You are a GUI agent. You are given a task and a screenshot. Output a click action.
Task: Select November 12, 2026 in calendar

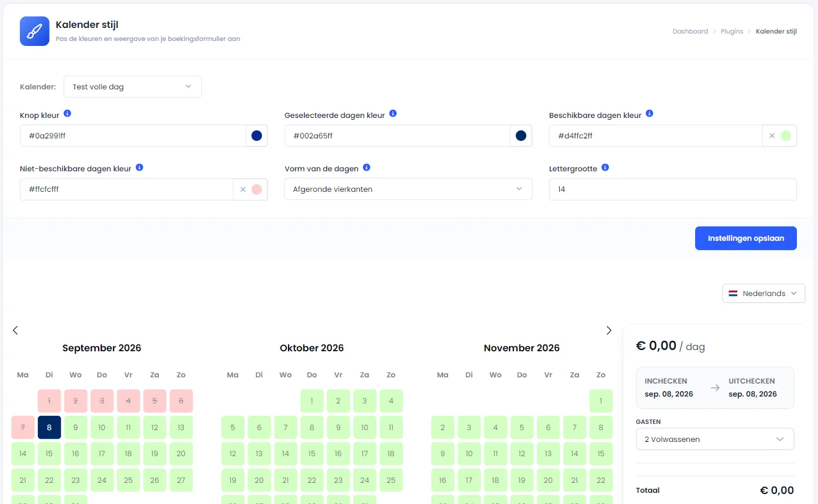tap(522, 454)
